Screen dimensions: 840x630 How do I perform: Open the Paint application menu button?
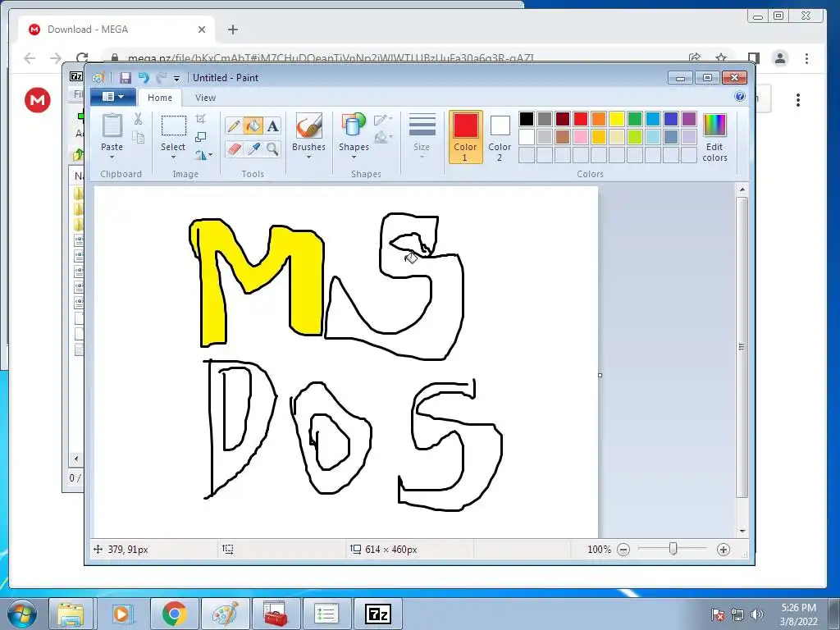112,97
